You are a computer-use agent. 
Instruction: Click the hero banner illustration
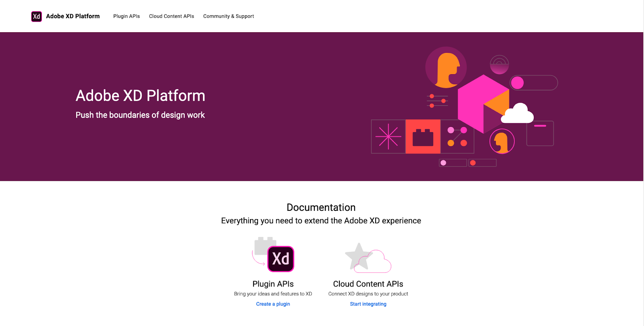[464, 107]
